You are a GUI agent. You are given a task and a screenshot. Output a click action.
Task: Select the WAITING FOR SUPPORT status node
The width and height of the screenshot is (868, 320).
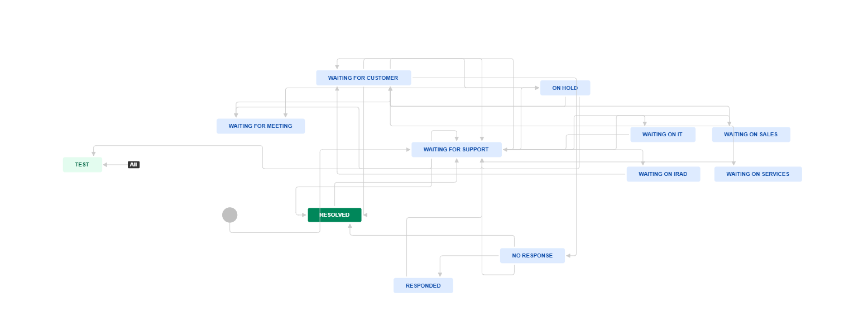457,150
